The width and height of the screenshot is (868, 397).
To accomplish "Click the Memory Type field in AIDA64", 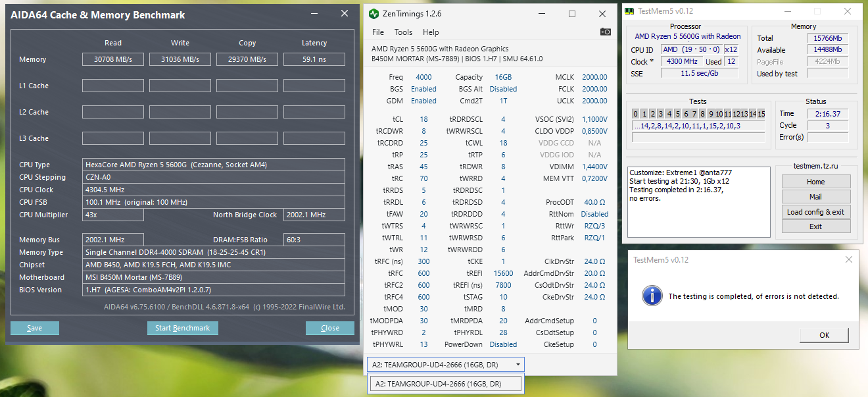I will (213, 252).
